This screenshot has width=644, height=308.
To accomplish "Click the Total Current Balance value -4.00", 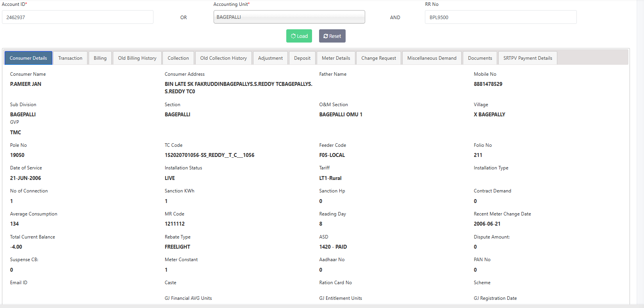I will click(16, 247).
